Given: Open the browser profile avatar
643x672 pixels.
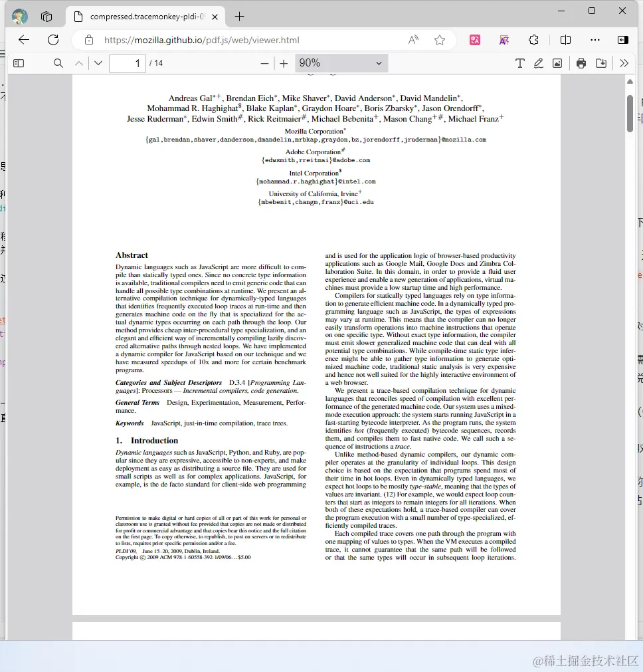Looking at the screenshot, I should click(20, 17).
